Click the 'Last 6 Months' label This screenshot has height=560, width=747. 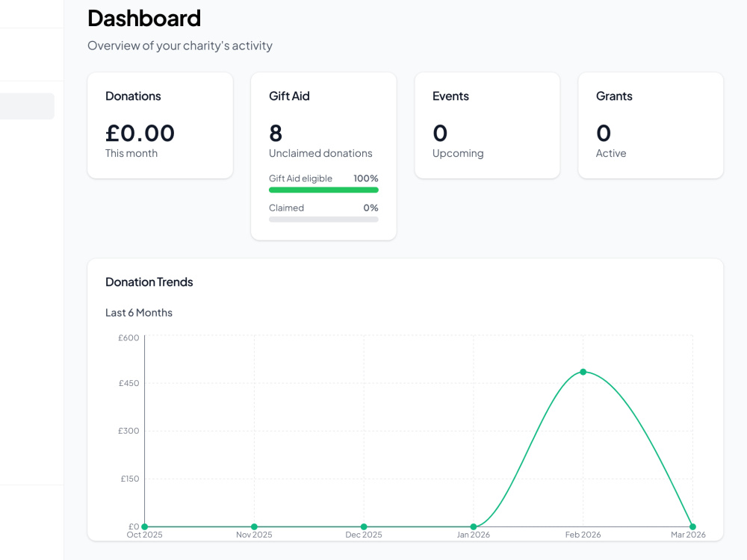[x=139, y=313]
